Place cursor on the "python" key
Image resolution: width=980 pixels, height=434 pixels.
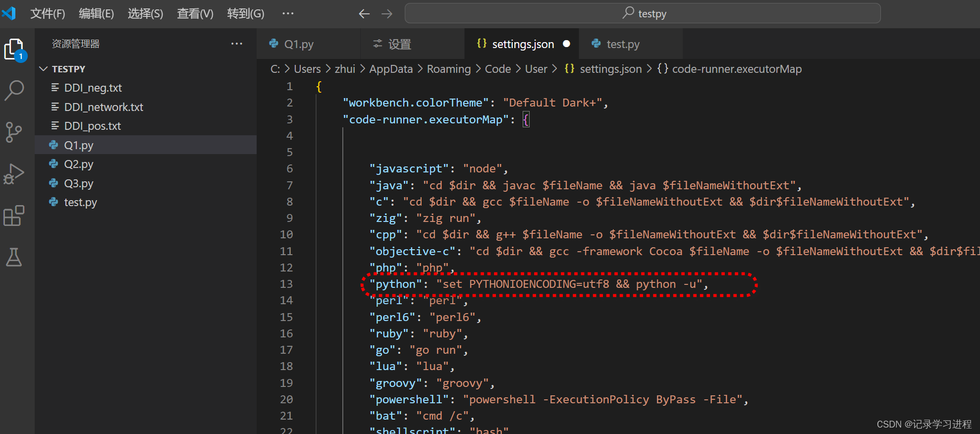[x=395, y=284]
